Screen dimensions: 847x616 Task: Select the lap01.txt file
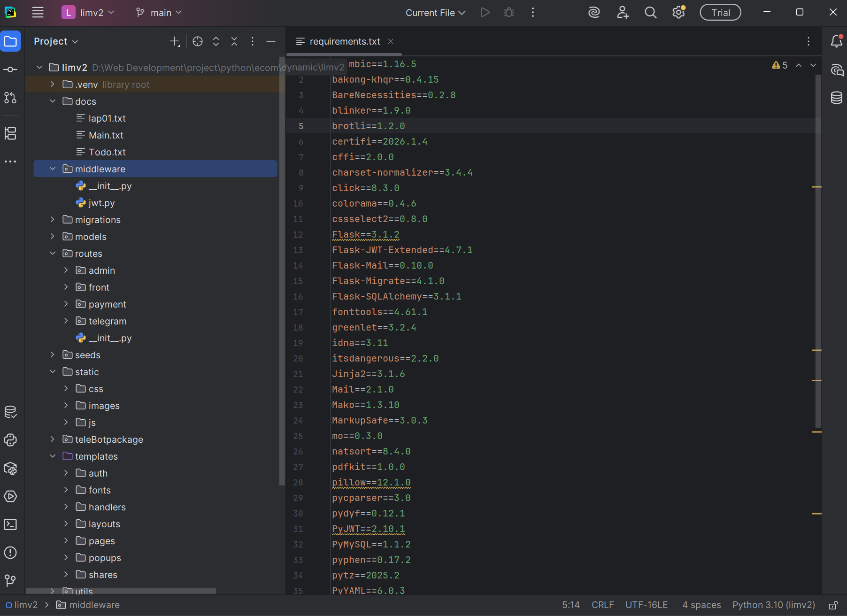pyautogui.click(x=155, y=118)
